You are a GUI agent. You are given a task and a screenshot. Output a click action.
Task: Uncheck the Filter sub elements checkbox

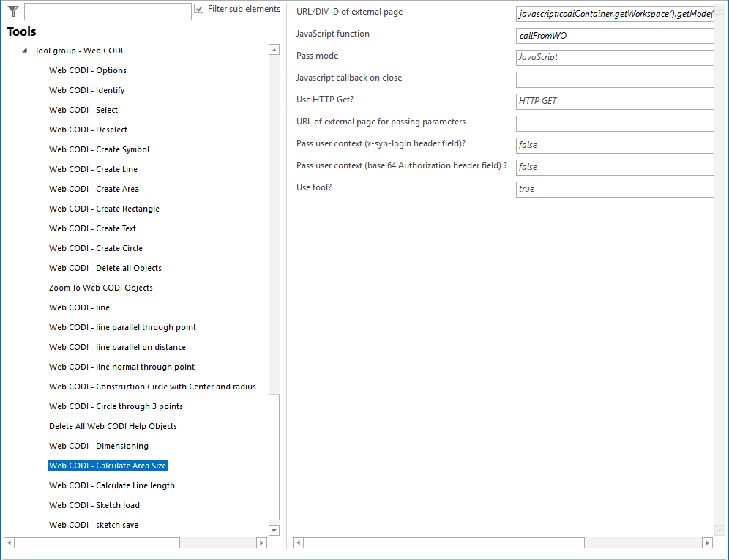click(198, 9)
